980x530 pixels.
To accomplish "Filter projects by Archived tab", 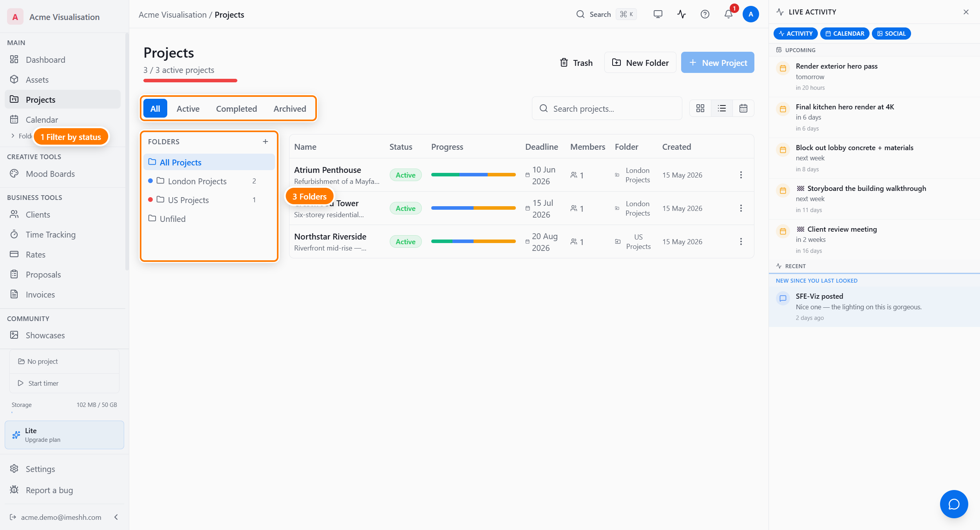I will (x=290, y=109).
